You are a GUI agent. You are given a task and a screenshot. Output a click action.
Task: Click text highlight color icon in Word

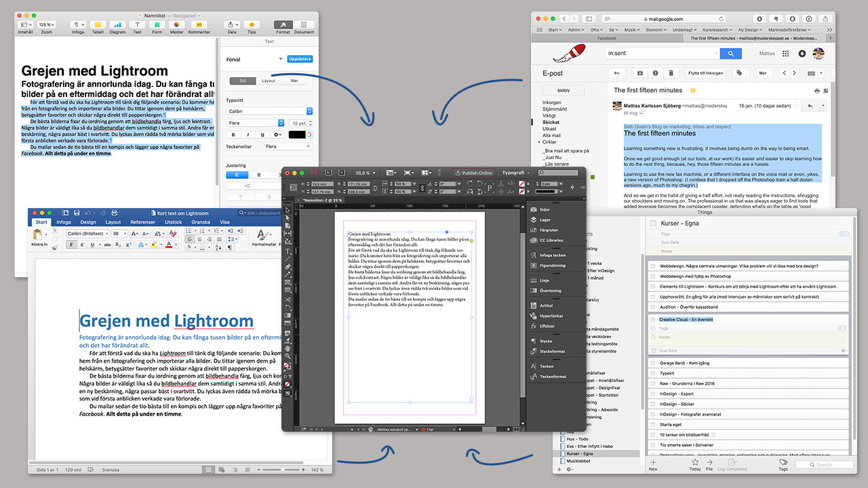[155, 245]
